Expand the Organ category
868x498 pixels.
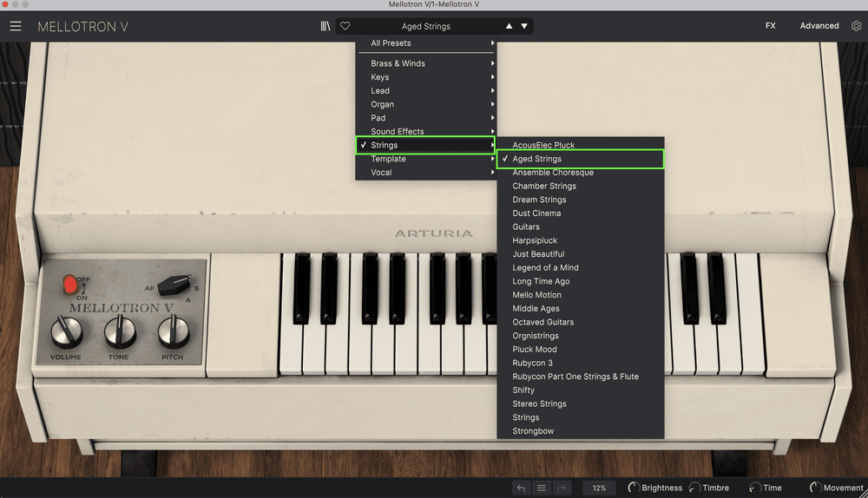(x=425, y=104)
